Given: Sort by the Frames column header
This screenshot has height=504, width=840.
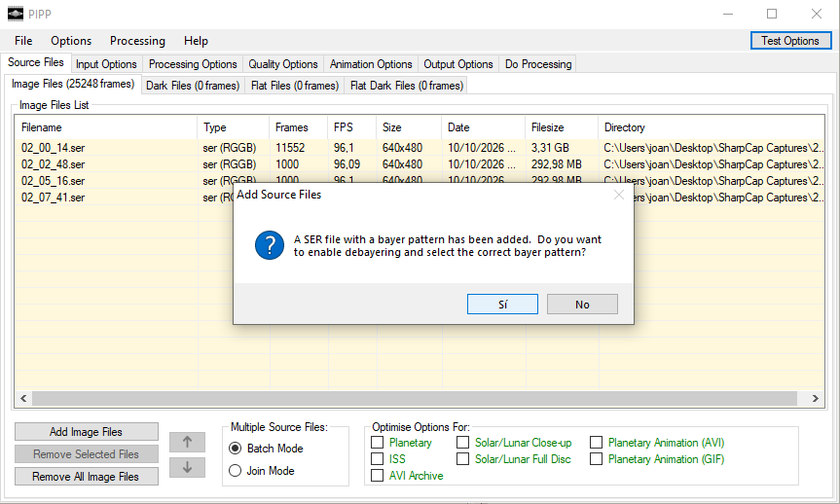Looking at the screenshot, I should coord(298,127).
